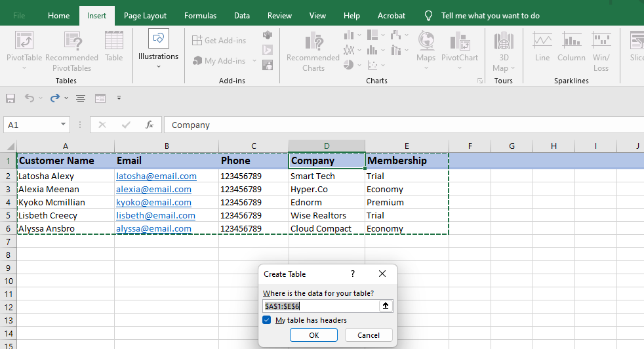Switch to the Page Layout tab
This screenshot has height=349, width=644.
145,16
